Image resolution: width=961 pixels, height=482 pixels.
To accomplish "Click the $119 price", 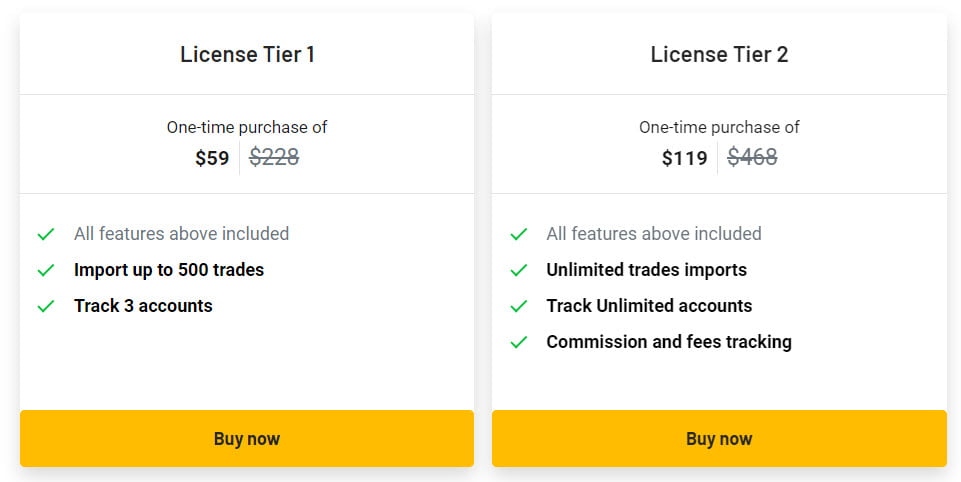I will pyautogui.click(x=684, y=158).
